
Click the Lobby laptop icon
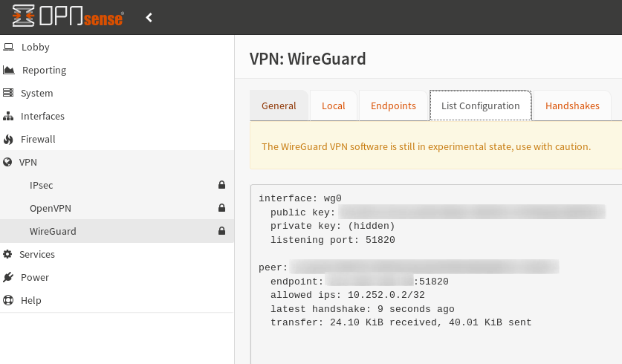9,47
